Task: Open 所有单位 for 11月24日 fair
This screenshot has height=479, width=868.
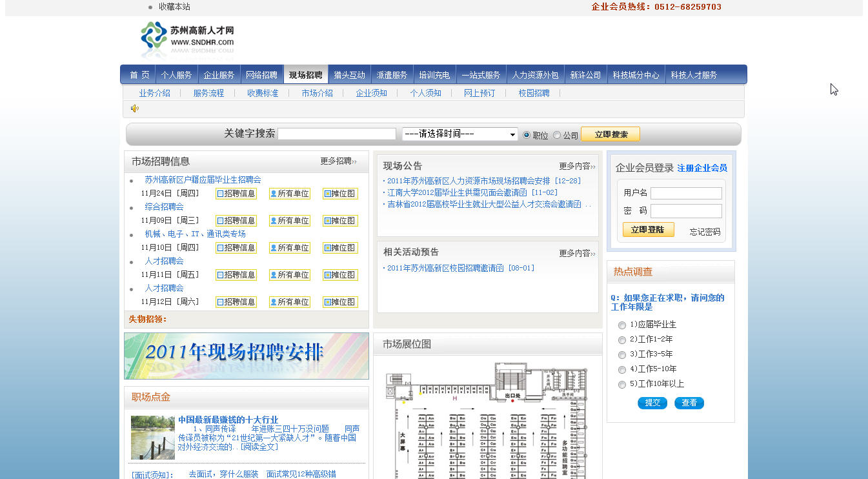Action: coord(290,194)
